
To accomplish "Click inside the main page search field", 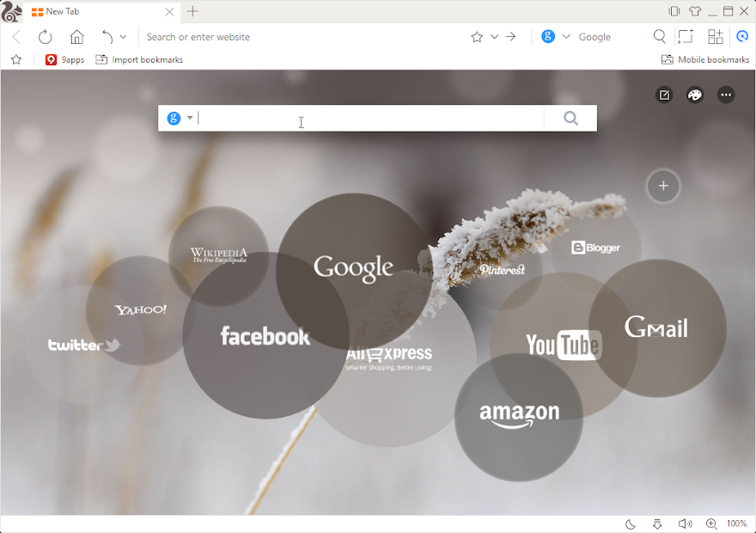I will (370, 118).
